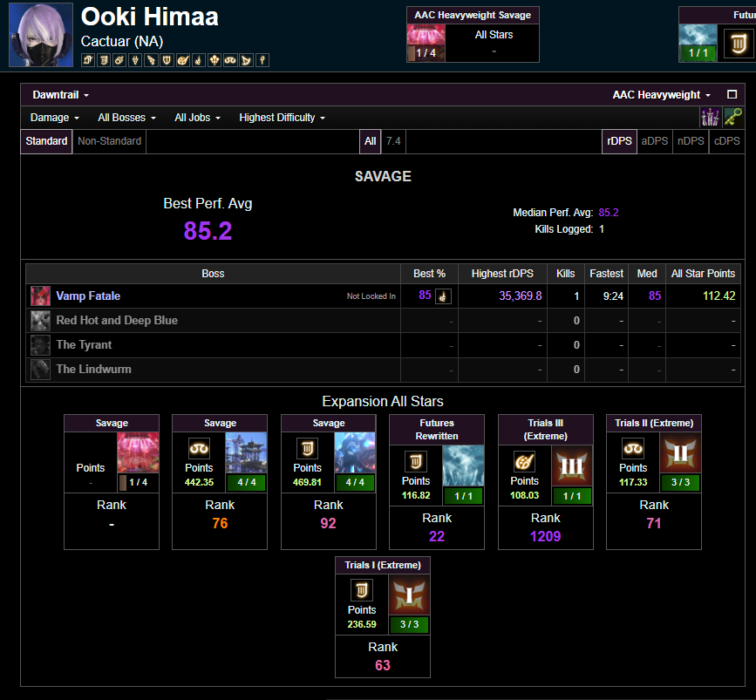This screenshot has width=756, height=700.
Task: Click Futures Rewritten card zone image
Action: (463, 466)
